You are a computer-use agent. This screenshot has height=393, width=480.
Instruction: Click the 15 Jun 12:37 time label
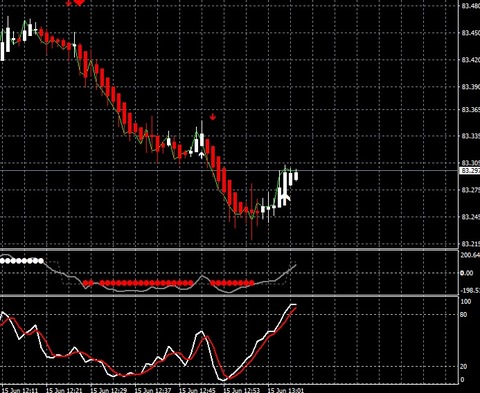pos(153,390)
